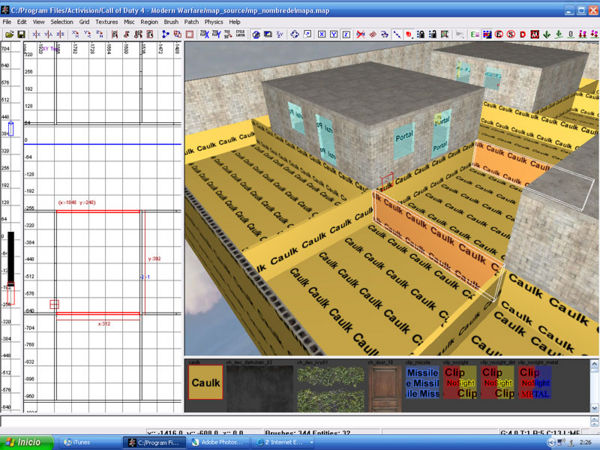The height and width of the screenshot is (450, 600).
Task: Select the green hedge texture thumbnail
Action: click(x=331, y=388)
